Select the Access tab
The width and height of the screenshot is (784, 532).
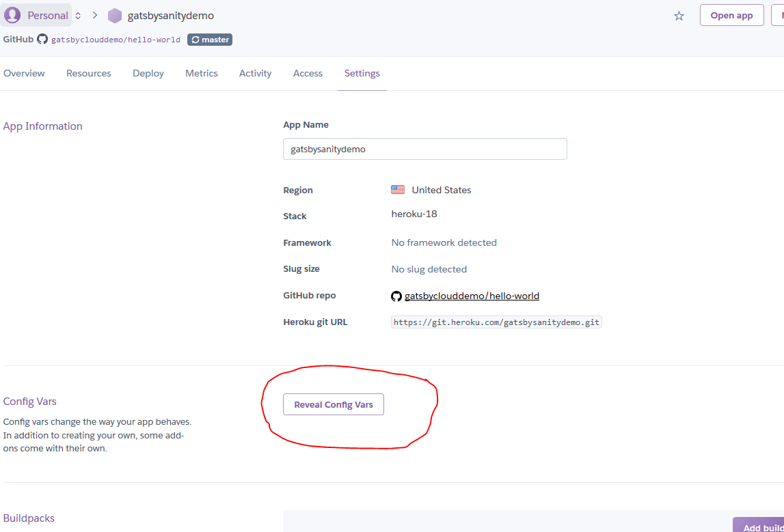click(x=308, y=73)
